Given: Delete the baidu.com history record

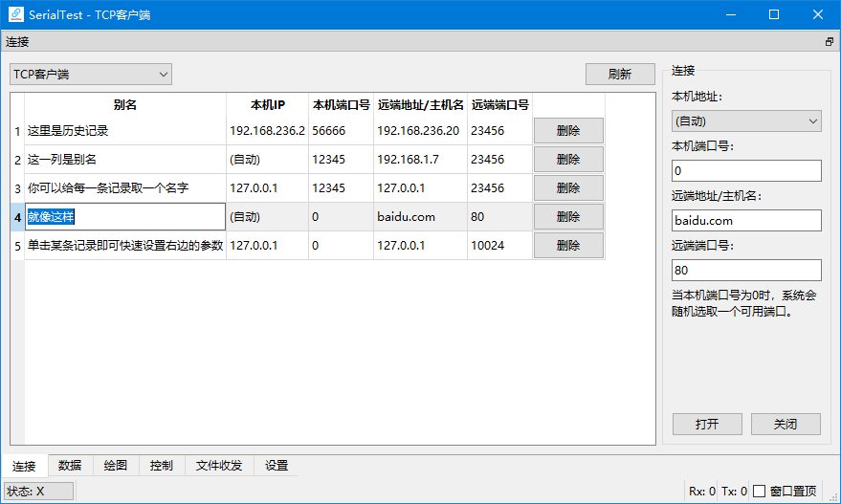Looking at the screenshot, I should coord(568,216).
